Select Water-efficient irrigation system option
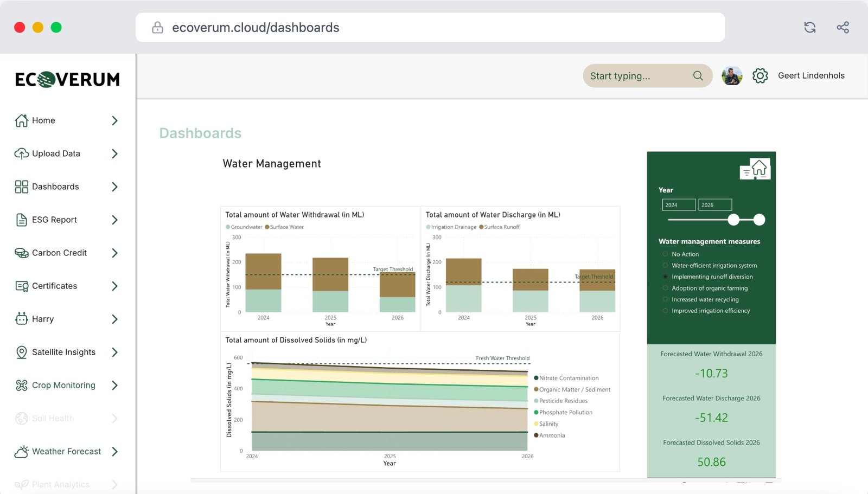Viewport: 868px width, 494px height. (x=665, y=265)
